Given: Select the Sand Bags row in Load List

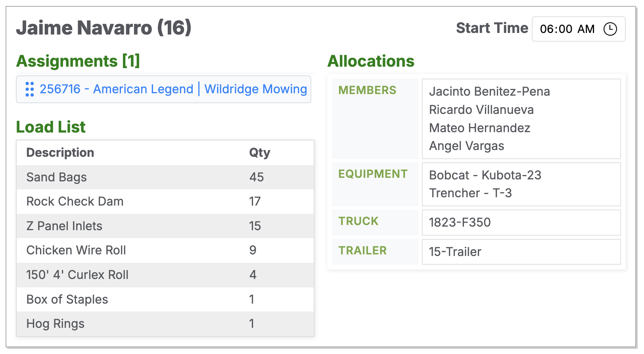Looking at the screenshot, I should click(x=56, y=177).
